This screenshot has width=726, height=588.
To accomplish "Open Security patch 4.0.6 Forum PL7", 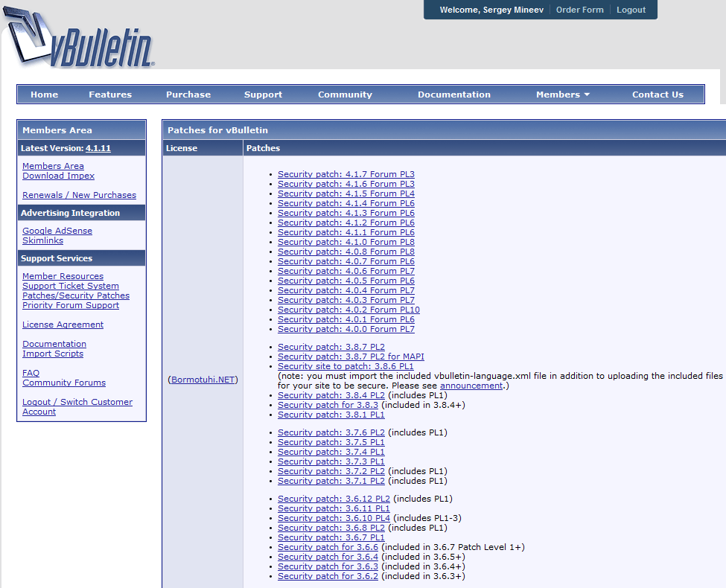I will 346,272.
